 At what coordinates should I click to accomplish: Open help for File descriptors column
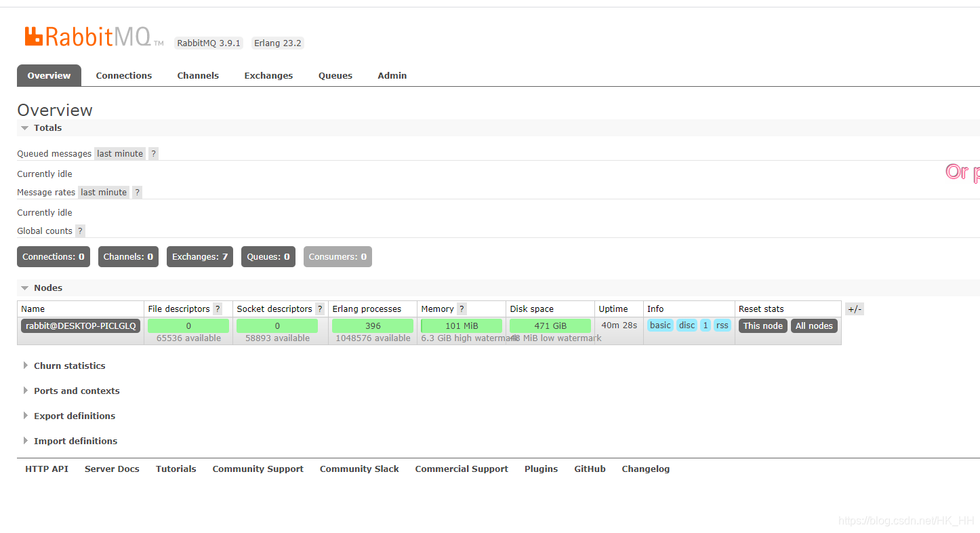click(x=218, y=309)
